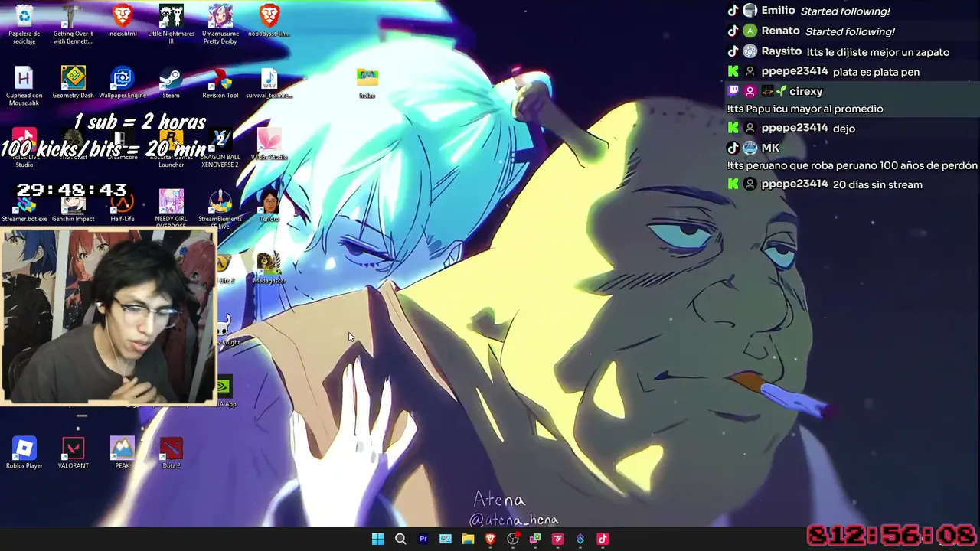This screenshot has width=980, height=551.
Task: Open the Windows Start menu
Action: [x=377, y=539]
